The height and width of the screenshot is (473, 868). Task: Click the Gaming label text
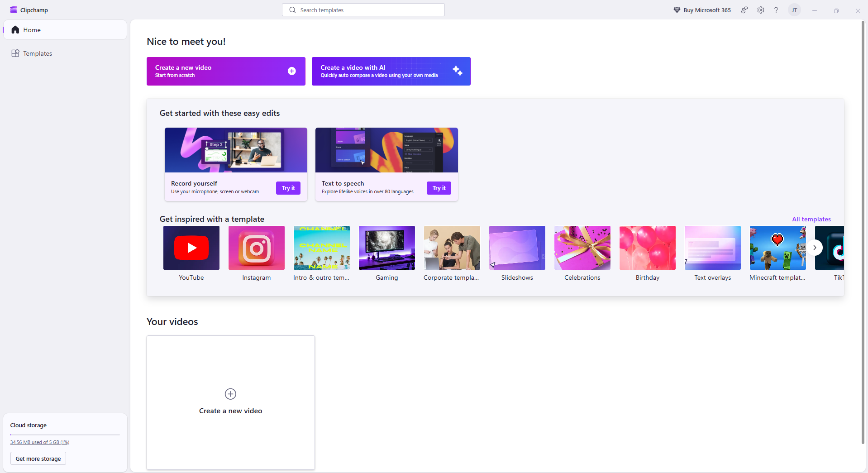pos(387,277)
